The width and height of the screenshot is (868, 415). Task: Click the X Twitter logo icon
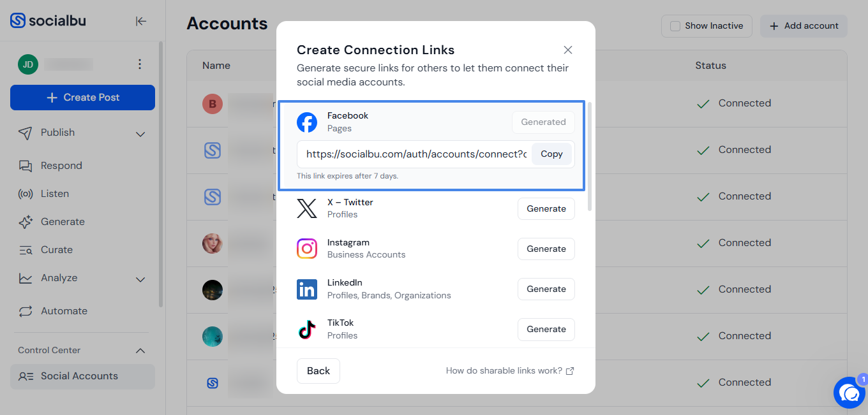pyautogui.click(x=307, y=208)
